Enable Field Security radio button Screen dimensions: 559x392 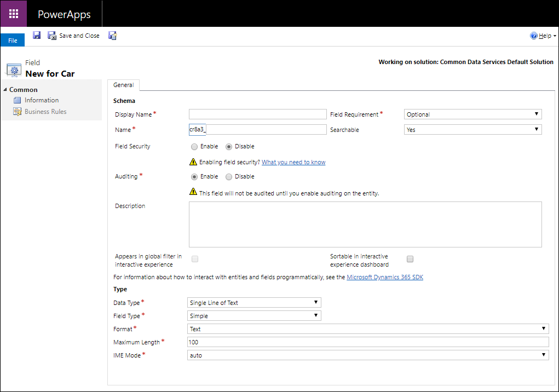click(x=194, y=146)
